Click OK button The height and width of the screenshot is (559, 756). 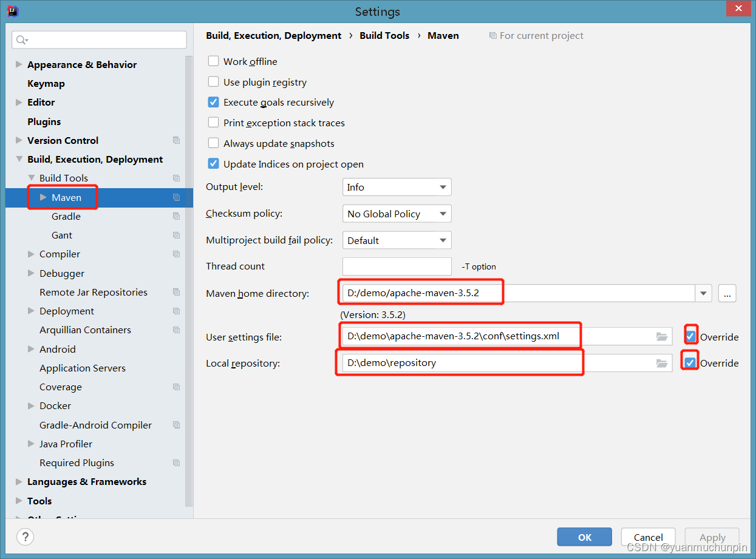pos(585,537)
